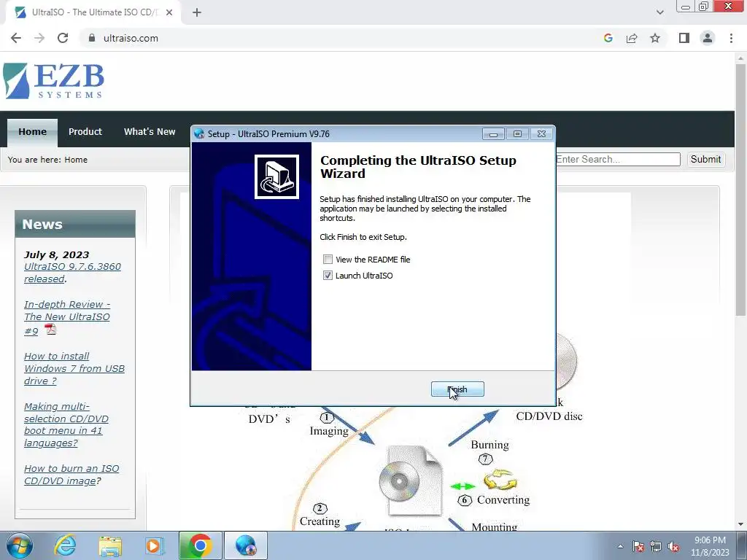This screenshot has height=560, width=747.
Task: Open Windows Media Player from the taskbar
Action: [x=155, y=545]
